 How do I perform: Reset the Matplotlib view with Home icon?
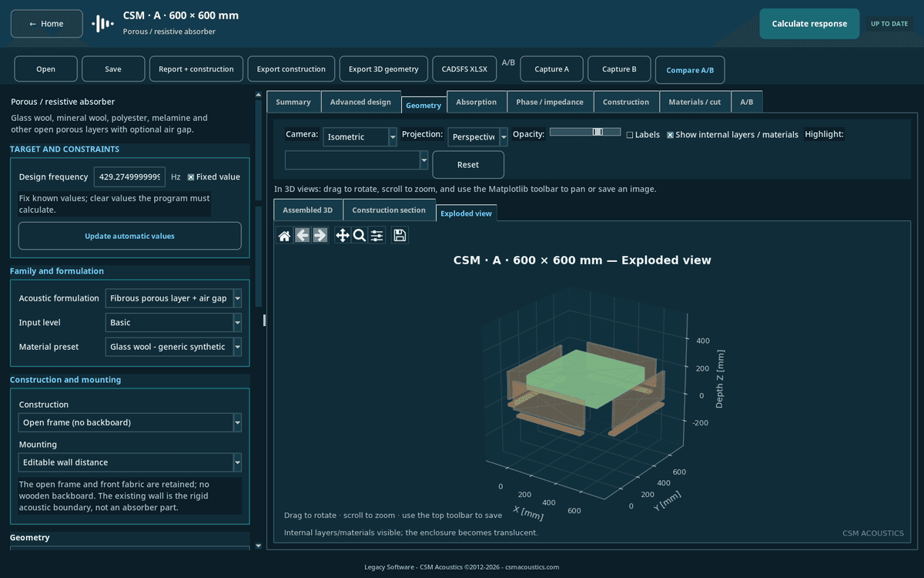point(284,236)
